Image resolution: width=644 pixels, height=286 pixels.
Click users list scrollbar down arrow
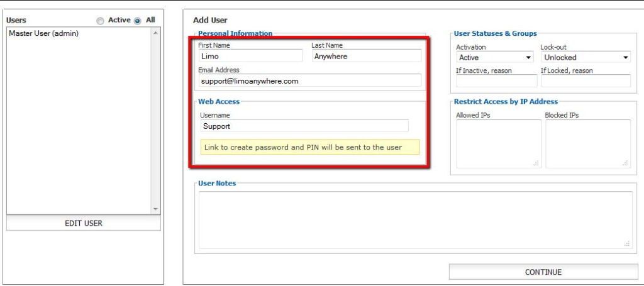[x=156, y=209]
